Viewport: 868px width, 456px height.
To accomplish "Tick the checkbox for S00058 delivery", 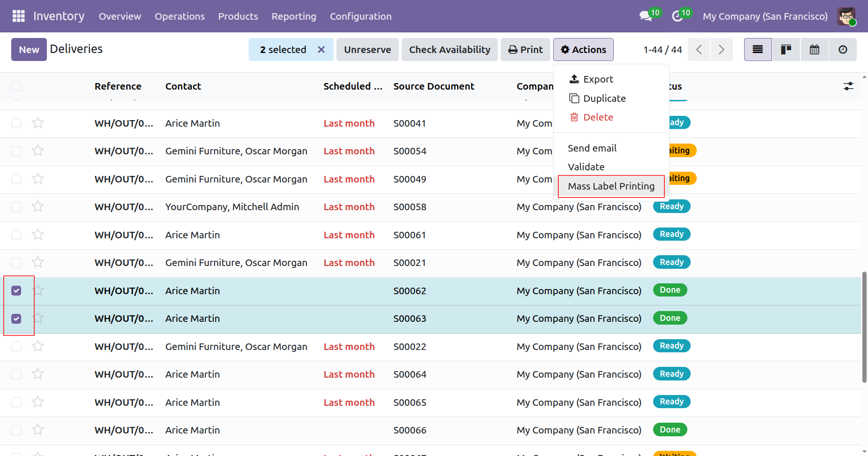I will click(x=16, y=207).
